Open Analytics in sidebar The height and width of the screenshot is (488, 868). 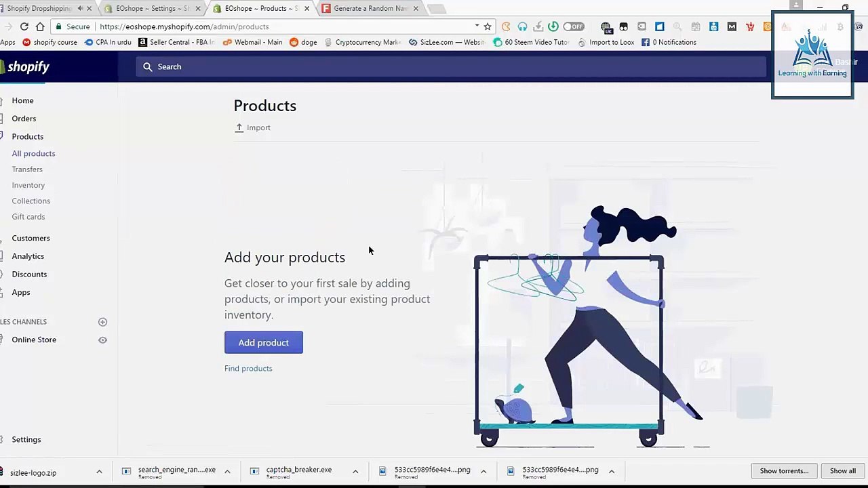click(28, 256)
